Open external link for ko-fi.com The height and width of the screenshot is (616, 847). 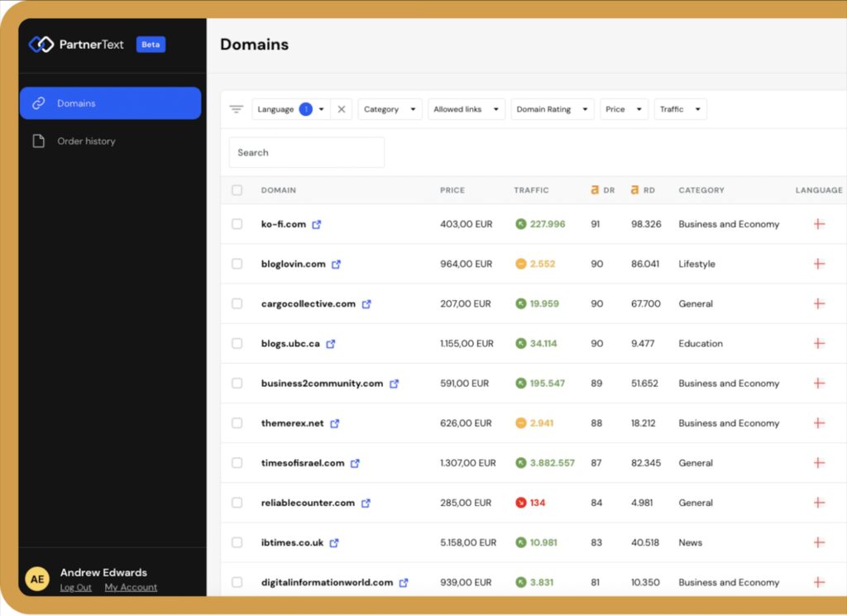coord(317,225)
